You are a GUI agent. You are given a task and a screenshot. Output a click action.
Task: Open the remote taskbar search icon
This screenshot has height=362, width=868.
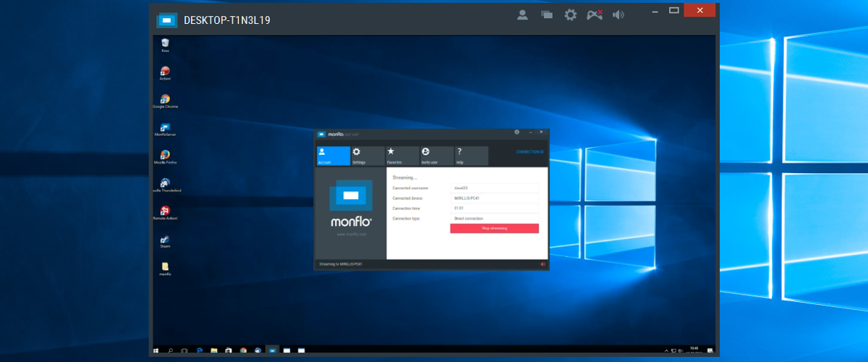[170, 350]
